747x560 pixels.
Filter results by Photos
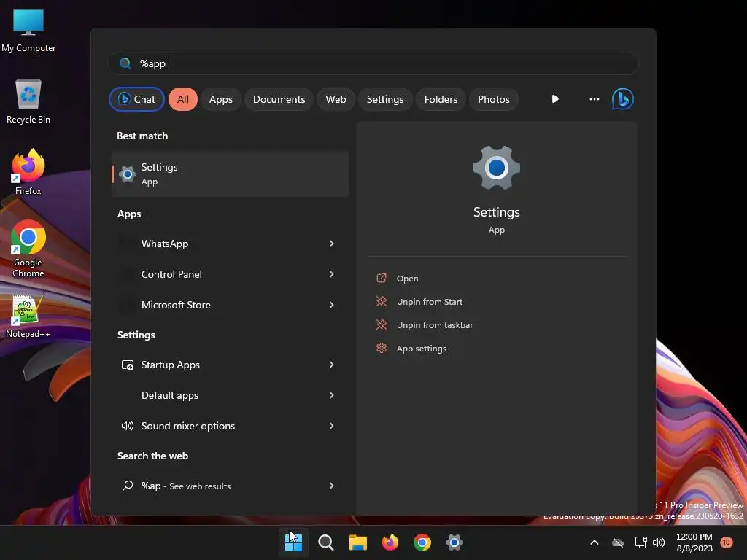[x=494, y=99]
